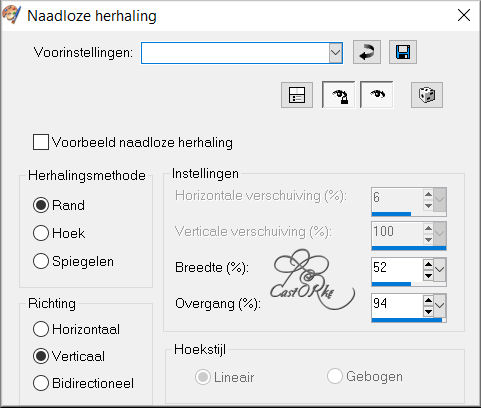Decrease Overgang with the down stepper arrow
Screen dimensions: 481x408
tap(428, 312)
